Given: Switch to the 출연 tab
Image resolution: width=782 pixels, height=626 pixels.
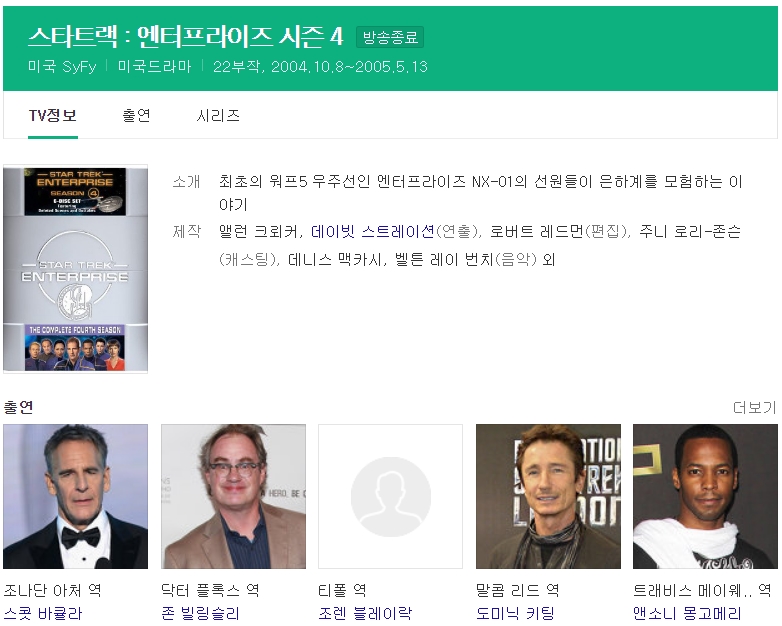Looking at the screenshot, I should point(137,115).
